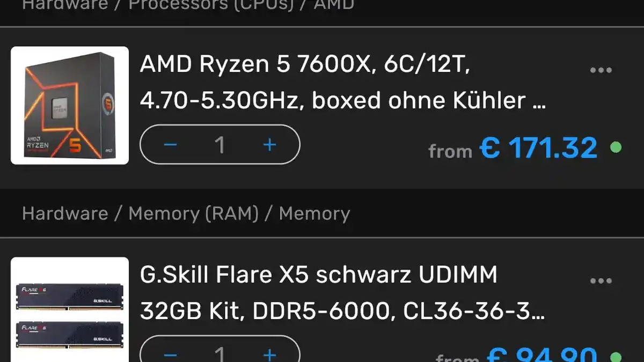This screenshot has height=362, width=644.
Task: Click the € 94.90 price
Action: pyautogui.click(x=541, y=355)
